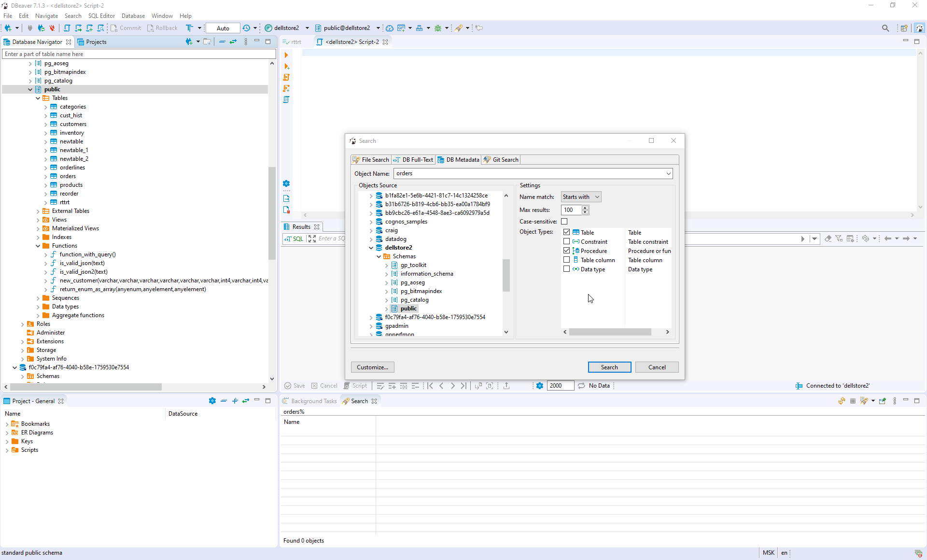Enable the Constraint object type checkbox
The height and width of the screenshot is (560, 927).
coord(566,241)
